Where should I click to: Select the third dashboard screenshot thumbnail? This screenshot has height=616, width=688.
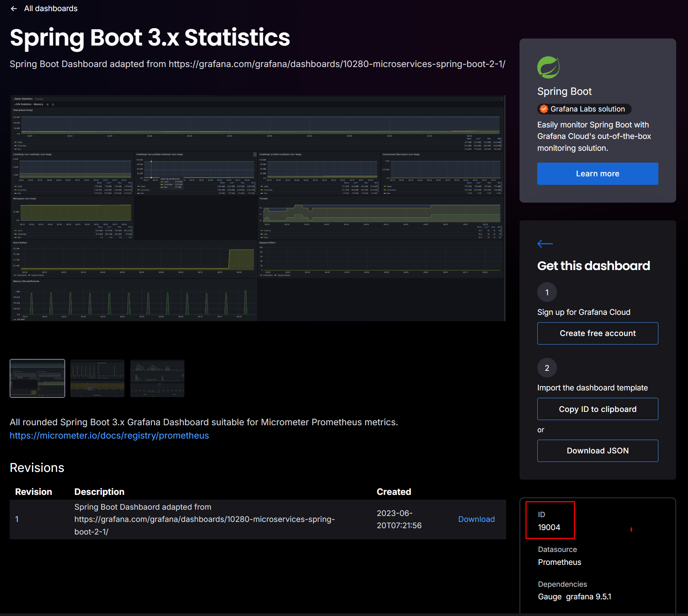point(157,378)
